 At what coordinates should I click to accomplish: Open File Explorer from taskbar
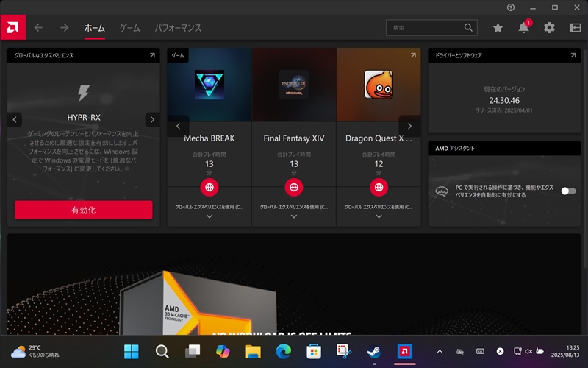[x=253, y=352]
